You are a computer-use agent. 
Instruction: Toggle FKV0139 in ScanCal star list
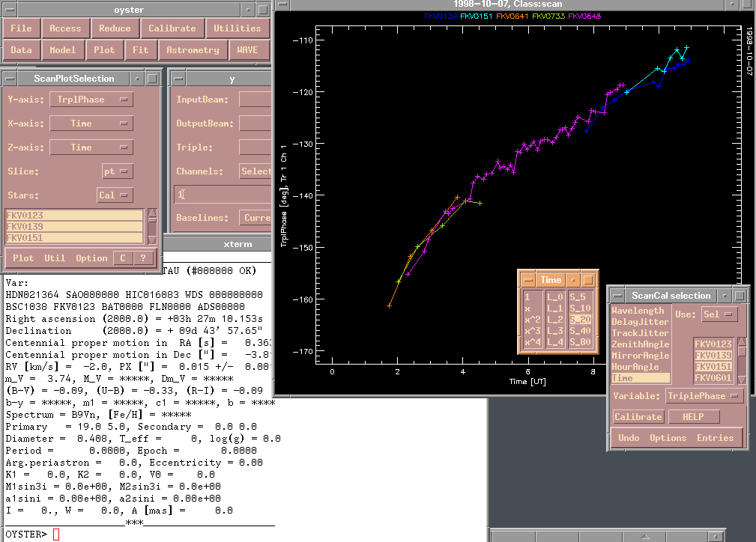(713, 356)
